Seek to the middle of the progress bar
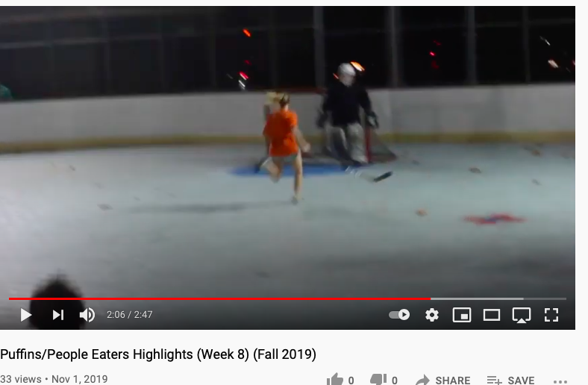Image resolution: width=588 pixels, height=385 pixels. 287,298
